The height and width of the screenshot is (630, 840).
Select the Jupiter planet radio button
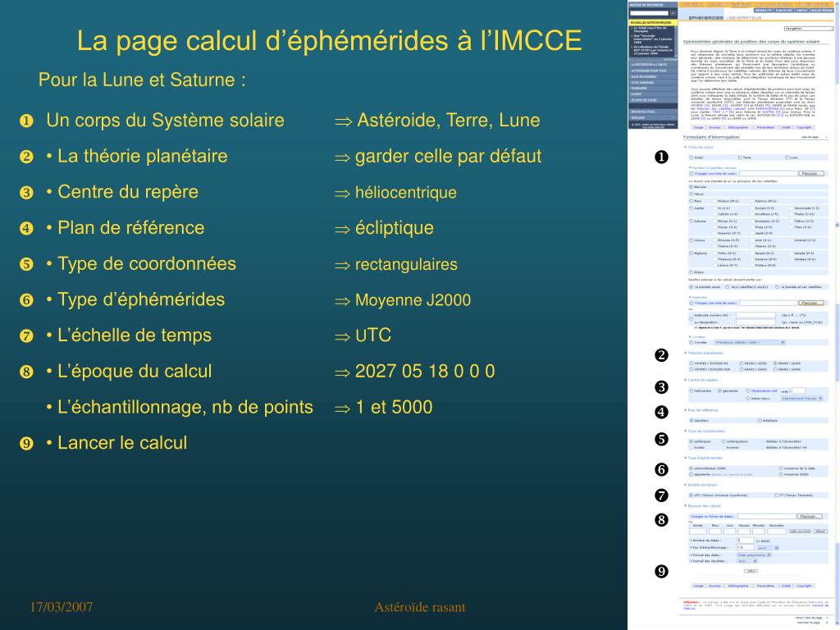click(x=691, y=208)
